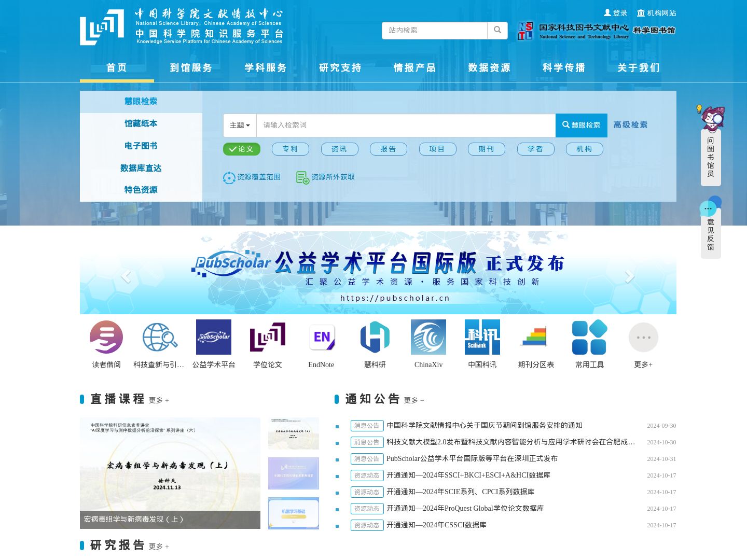The image size is (747, 560).
Task: Open the PubScholar 公益学术平台国际版 banner
Action: 378,273
